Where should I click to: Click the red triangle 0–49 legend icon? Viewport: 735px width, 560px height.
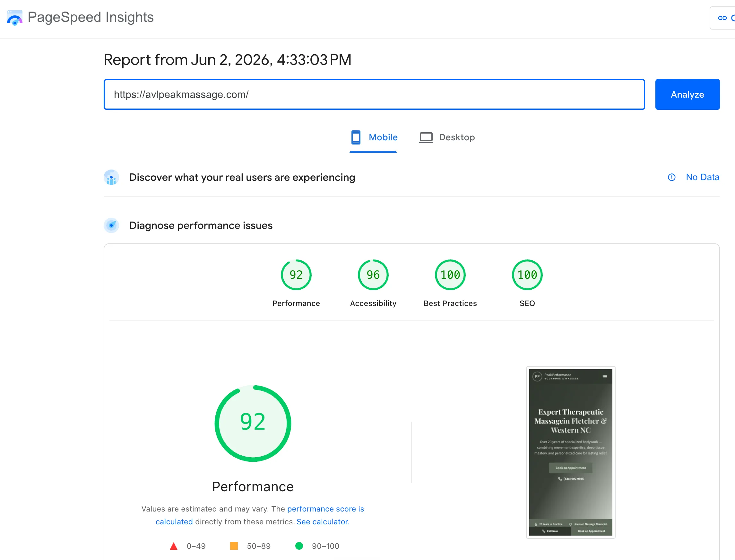pos(174,546)
